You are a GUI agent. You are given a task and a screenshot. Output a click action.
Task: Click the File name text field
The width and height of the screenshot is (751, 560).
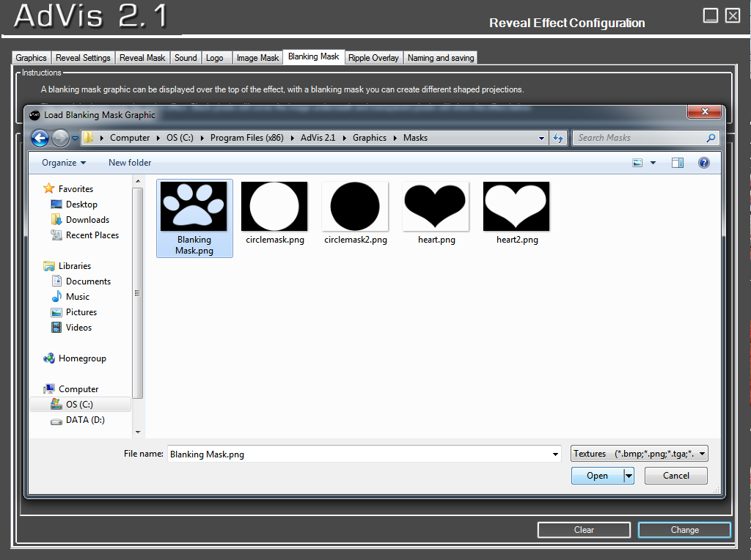coord(358,454)
